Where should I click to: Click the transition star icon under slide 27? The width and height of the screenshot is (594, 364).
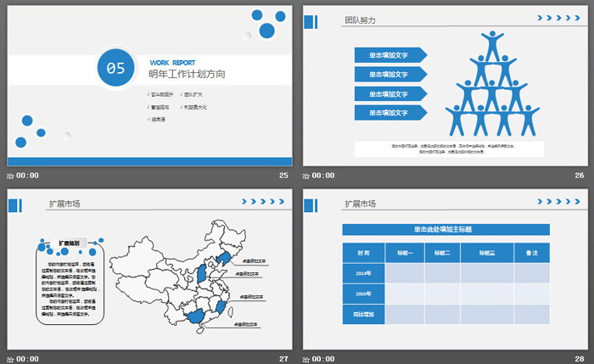10,359
